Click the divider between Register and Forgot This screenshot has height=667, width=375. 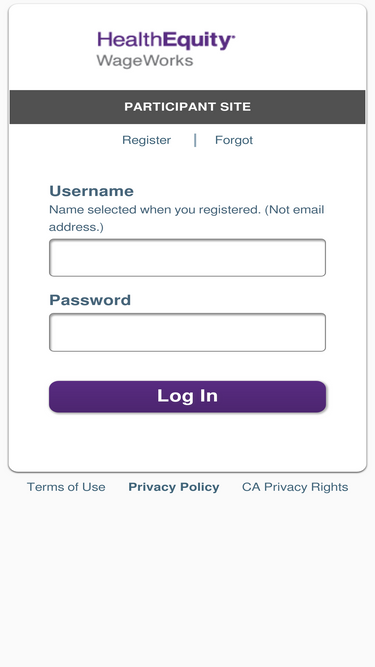point(195,140)
